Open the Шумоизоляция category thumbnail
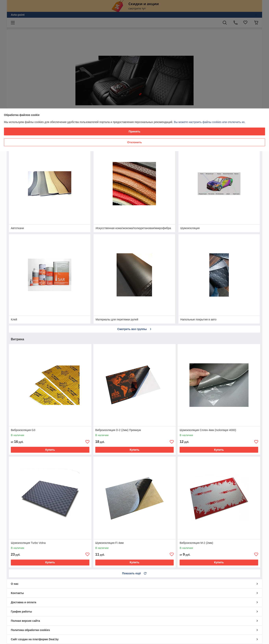 (219, 184)
